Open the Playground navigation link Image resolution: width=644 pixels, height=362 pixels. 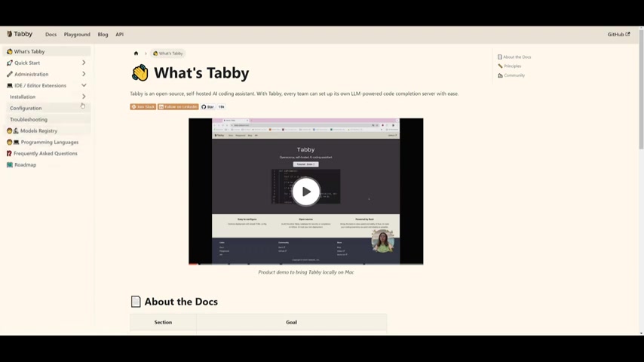coord(77,35)
